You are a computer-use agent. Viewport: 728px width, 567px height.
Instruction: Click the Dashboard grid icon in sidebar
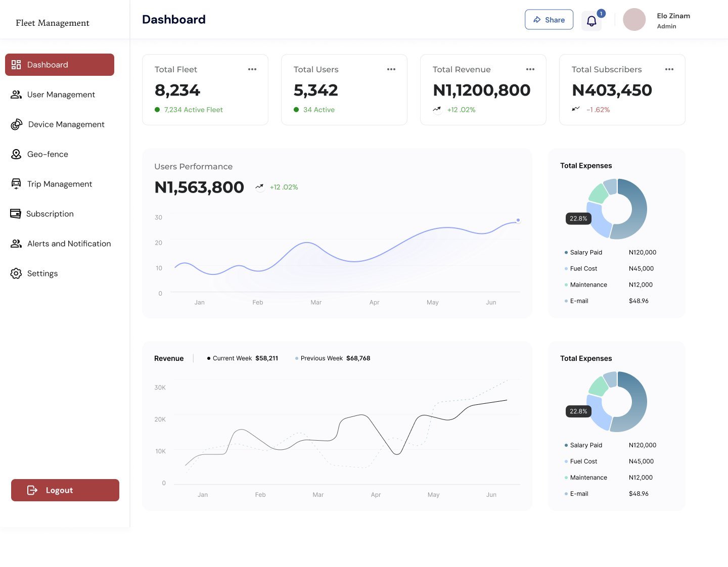coord(16,65)
